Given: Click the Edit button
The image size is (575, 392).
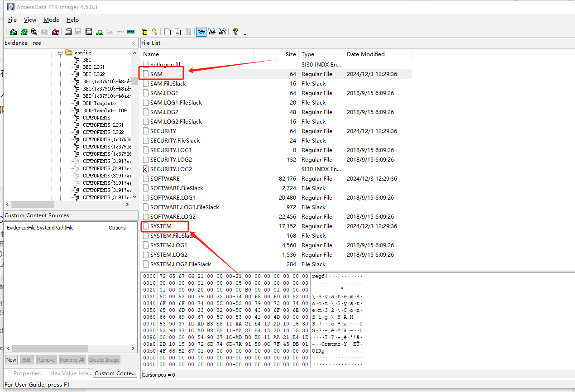Looking at the screenshot, I should point(27,360).
